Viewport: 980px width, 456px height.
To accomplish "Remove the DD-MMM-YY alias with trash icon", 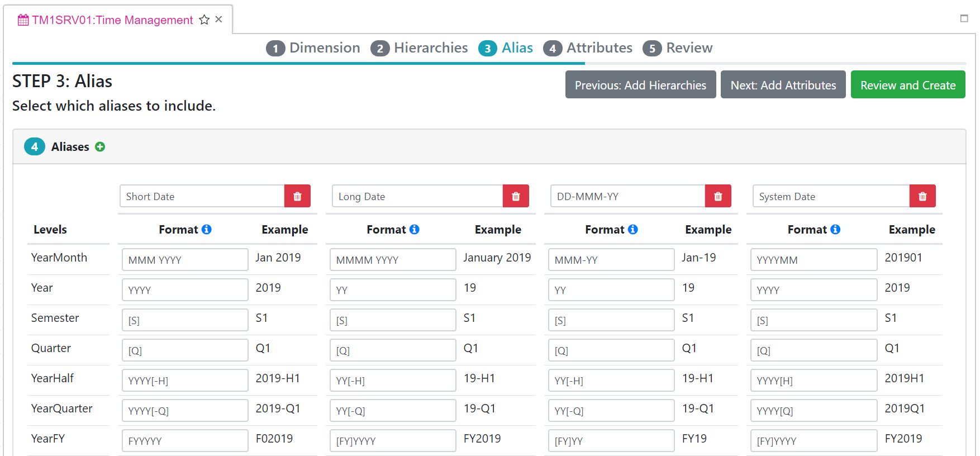I will [718, 196].
